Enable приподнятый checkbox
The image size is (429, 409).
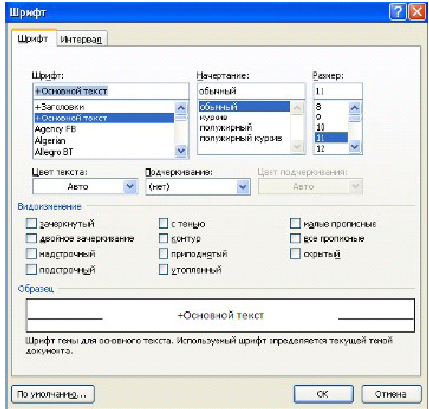tap(163, 254)
